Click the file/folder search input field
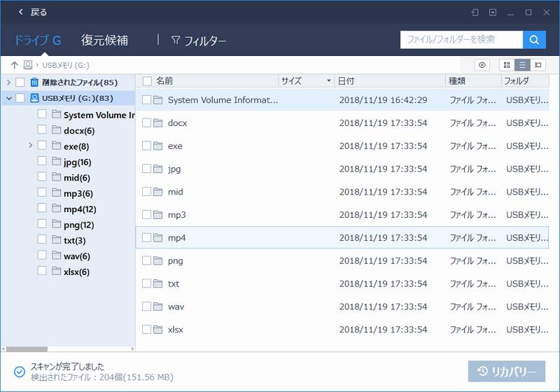 click(461, 40)
